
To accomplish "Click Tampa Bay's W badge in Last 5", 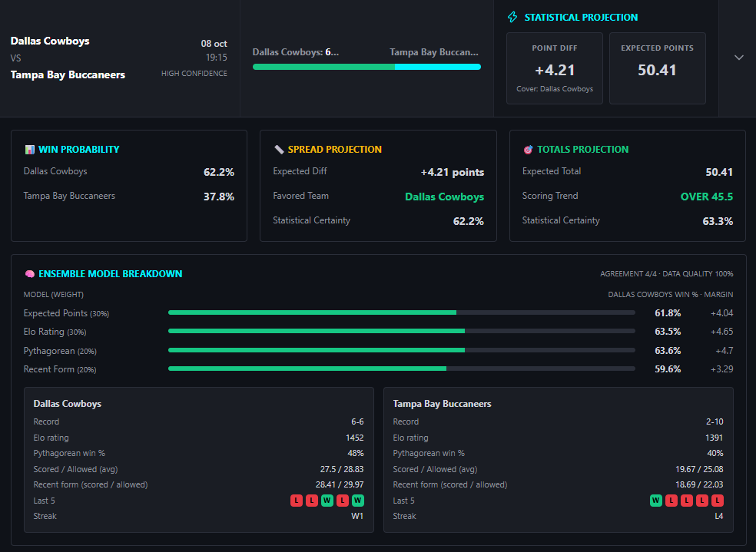I will (655, 501).
